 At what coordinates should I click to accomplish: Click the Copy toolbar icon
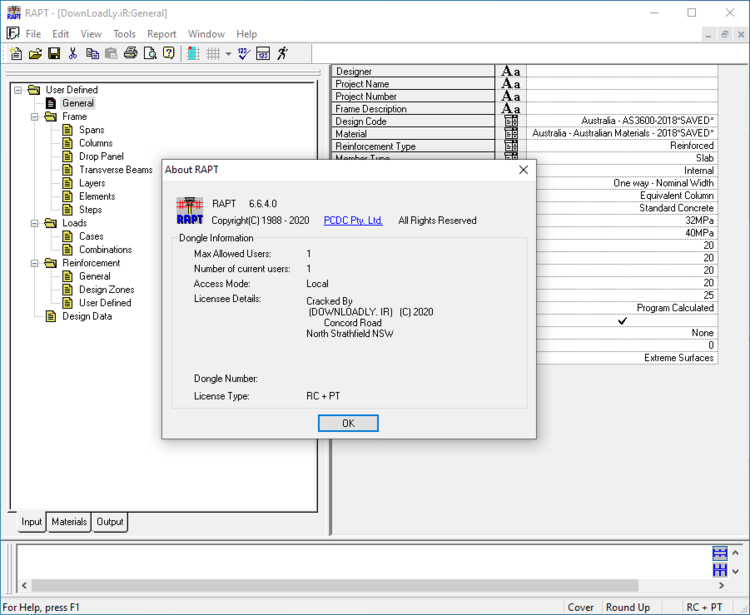tap(92, 53)
